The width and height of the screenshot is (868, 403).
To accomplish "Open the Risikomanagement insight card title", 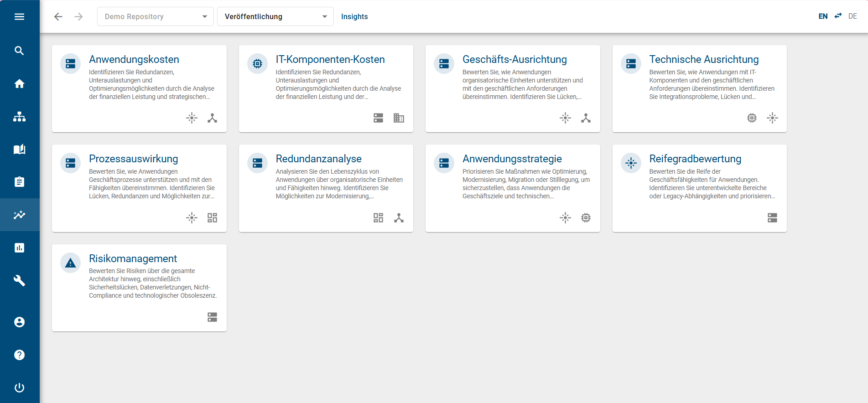I will coord(133,258).
